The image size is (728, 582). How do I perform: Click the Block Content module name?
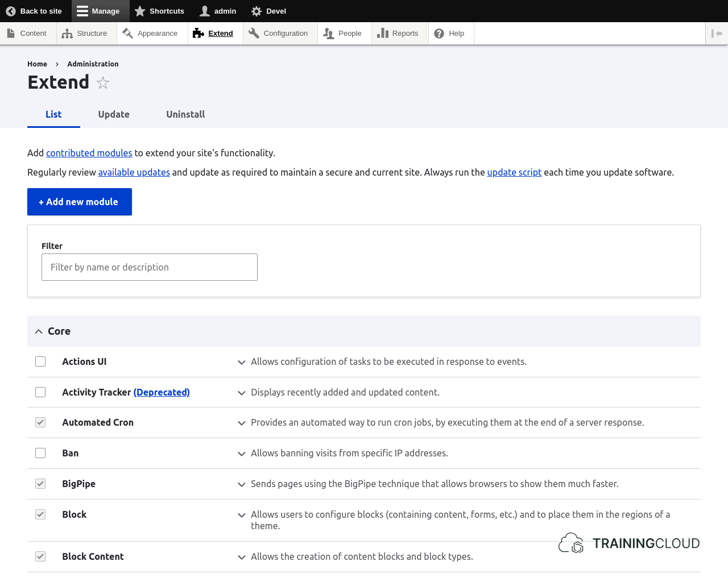click(x=93, y=556)
